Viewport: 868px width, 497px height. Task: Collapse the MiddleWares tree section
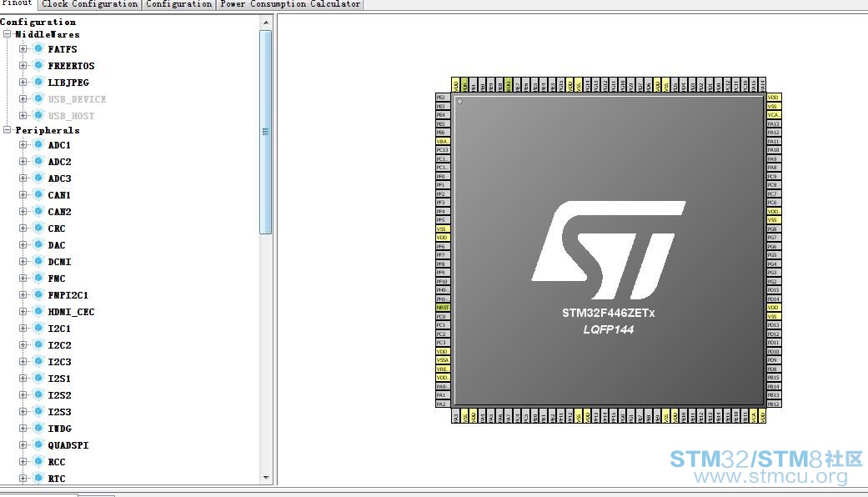pyautogui.click(x=8, y=33)
